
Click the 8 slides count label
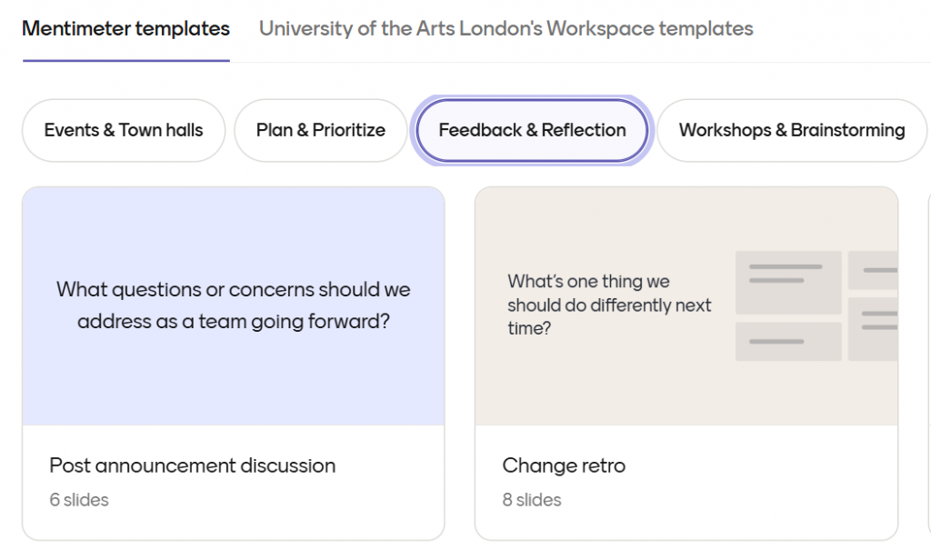[532, 500]
